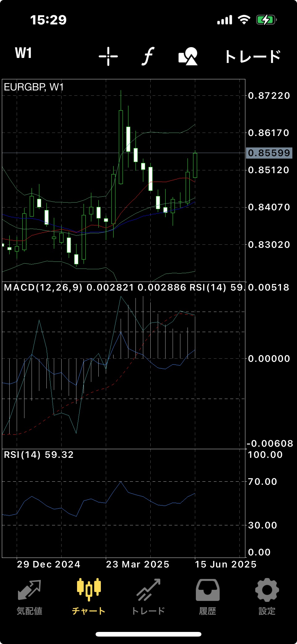The width and height of the screenshot is (297, 644).
Task: Tap the latest candlestick on the chart
Action: [195, 165]
